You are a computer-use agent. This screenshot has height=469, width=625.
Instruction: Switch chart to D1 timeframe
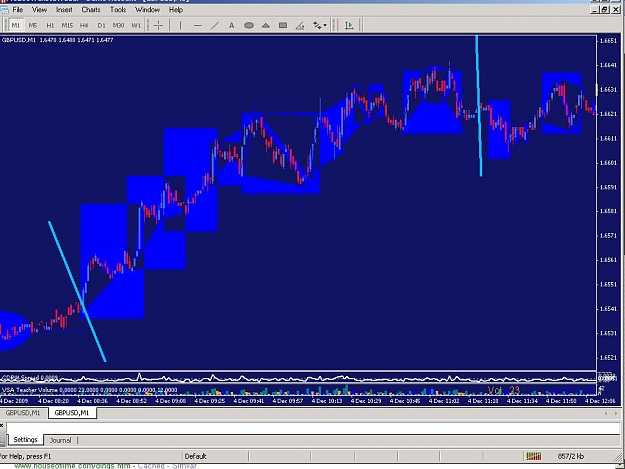tap(101, 26)
